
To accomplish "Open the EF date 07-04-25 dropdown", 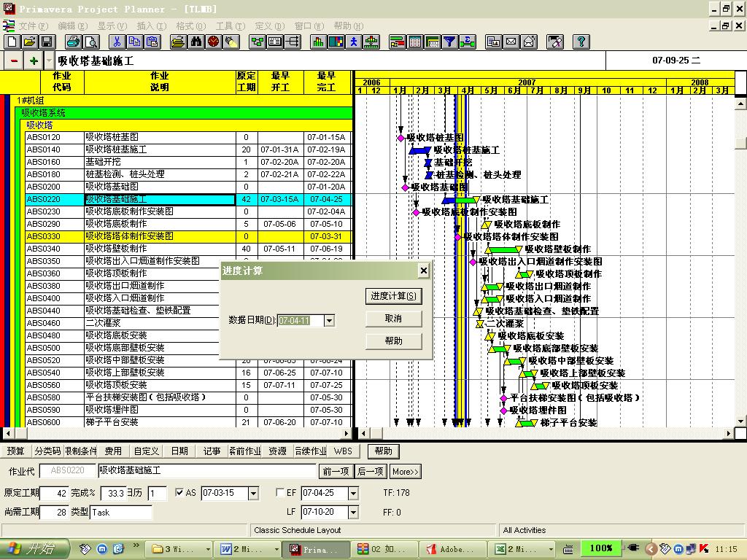I will click(x=353, y=494).
